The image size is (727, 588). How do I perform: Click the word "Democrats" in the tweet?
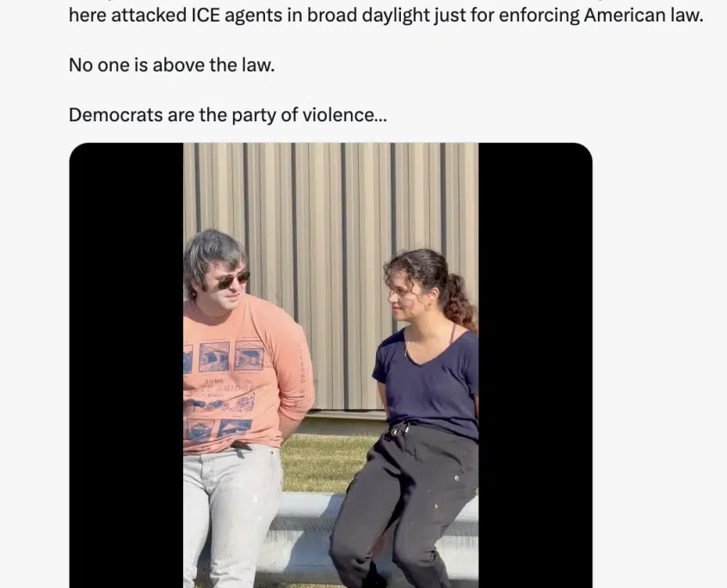coord(115,115)
